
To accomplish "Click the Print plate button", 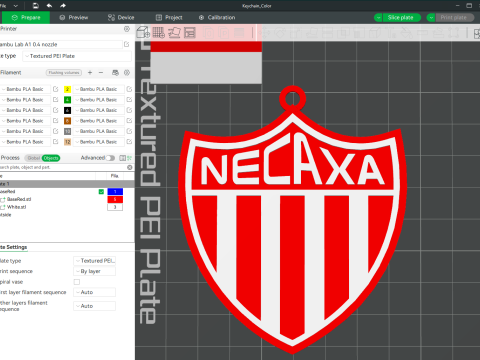I will pyautogui.click(x=454, y=17).
